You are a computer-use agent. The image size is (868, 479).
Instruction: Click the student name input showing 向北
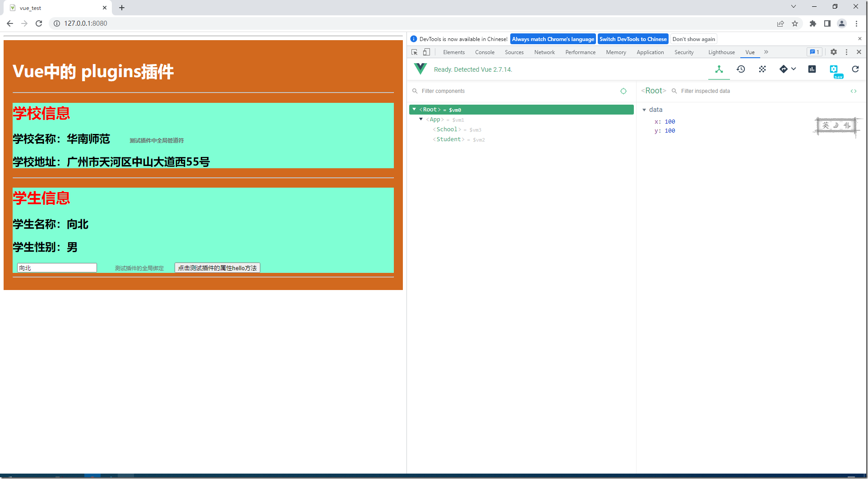(x=57, y=268)
